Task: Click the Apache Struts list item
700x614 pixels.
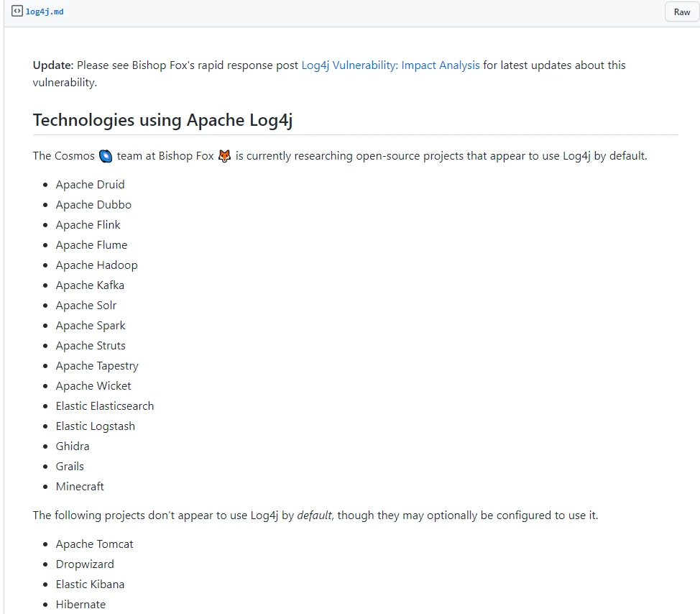Action: point(91,346)
